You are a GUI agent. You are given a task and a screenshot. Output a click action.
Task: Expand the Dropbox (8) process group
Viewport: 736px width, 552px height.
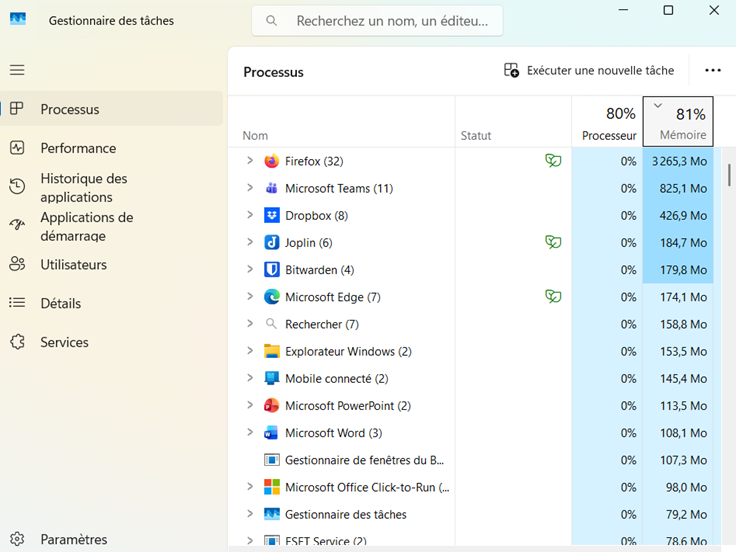click(x=250, y=215)
